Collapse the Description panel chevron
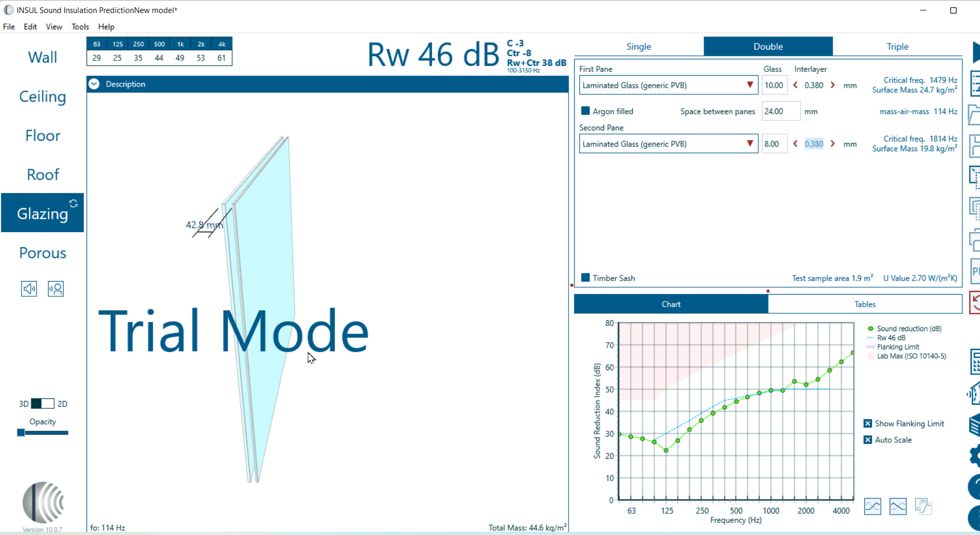The width and height of the screenshot is (980, 535). 94,84
